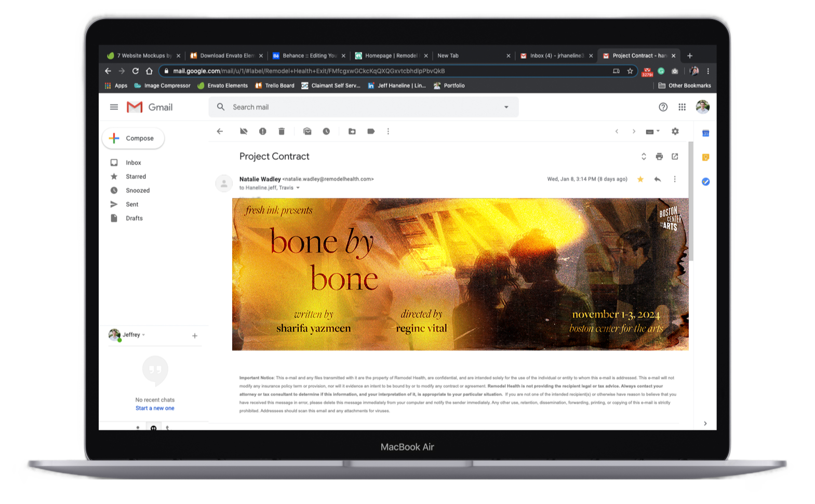The image size is (815, 504).
Task: Click the Search mail input field
Action: 364,107
